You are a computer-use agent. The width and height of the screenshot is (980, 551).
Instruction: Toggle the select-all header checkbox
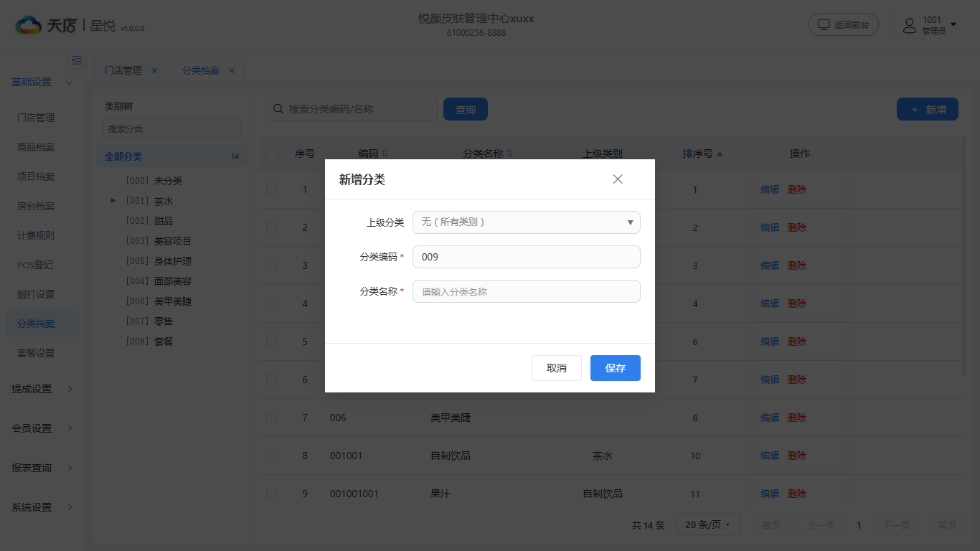(272, 153)
